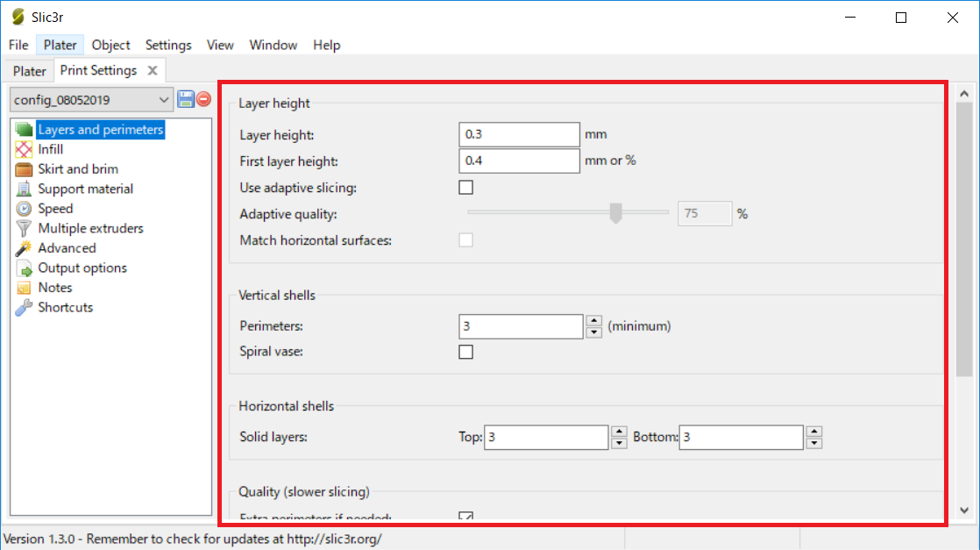980x550 pixels.
Task: Close the Slic3r window
Action: 953,18
